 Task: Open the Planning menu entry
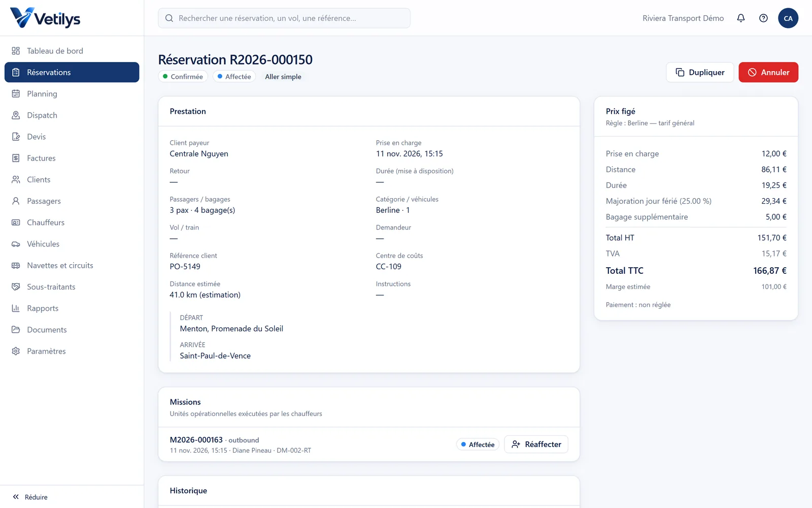(72, 94)
